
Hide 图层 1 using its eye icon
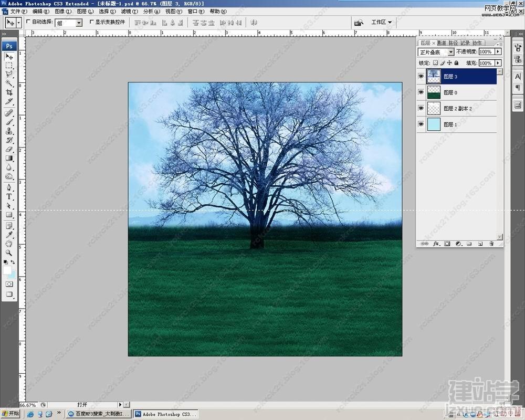pos(421,124)
